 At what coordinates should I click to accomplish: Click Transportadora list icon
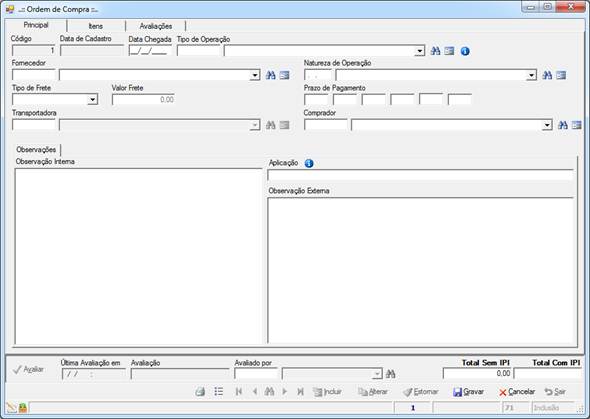point(284,125)
